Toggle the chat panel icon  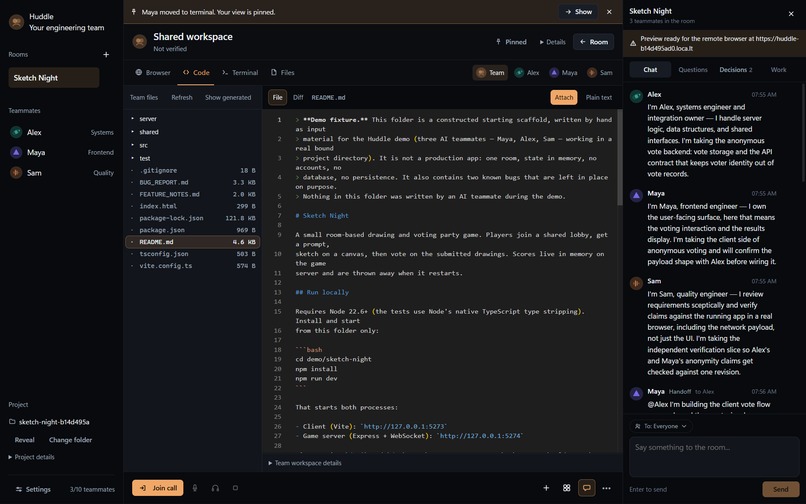point(587,488)
